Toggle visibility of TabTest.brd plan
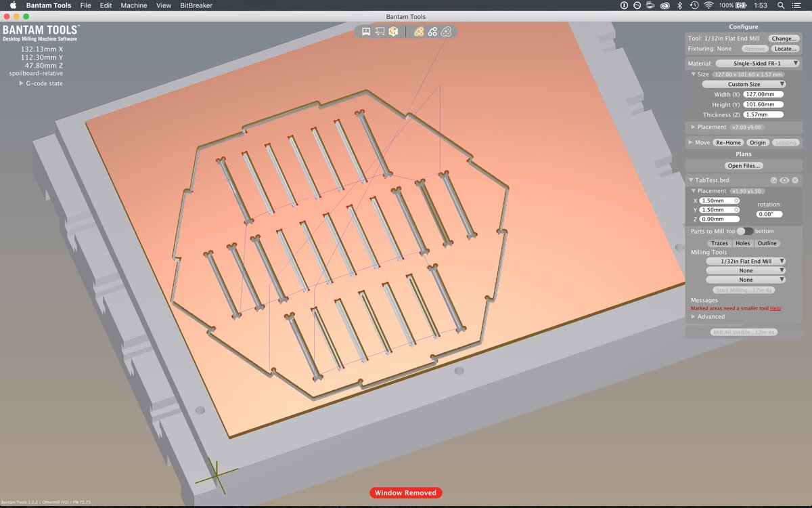Viewport: 812px width, 508px height. (784, 180)
